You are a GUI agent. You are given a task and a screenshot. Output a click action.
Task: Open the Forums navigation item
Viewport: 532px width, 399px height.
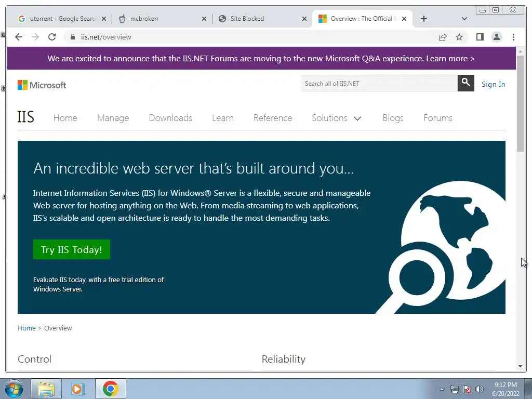[437, 118]
